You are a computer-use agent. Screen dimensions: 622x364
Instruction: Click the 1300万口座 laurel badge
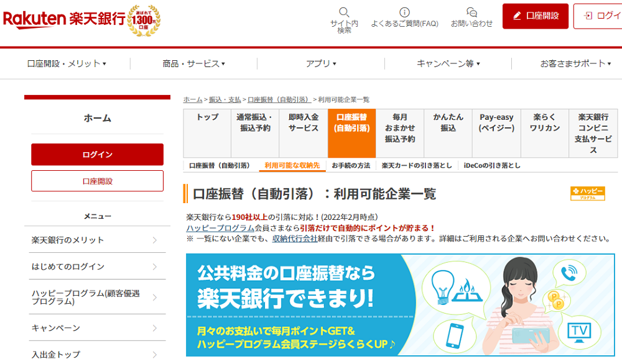coord(144,20)
